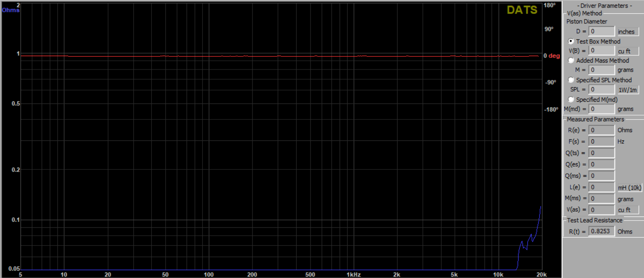Screen dimensions: 644x278
Task: Click the blue Ohms axis label
Action: (10, 10)
